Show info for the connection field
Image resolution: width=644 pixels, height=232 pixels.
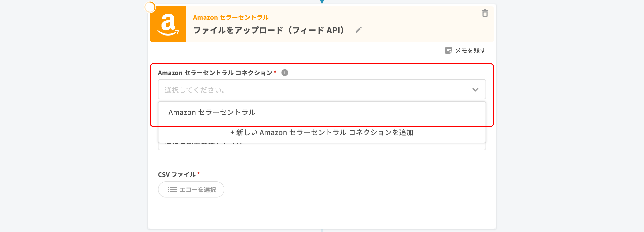point(285,73)
